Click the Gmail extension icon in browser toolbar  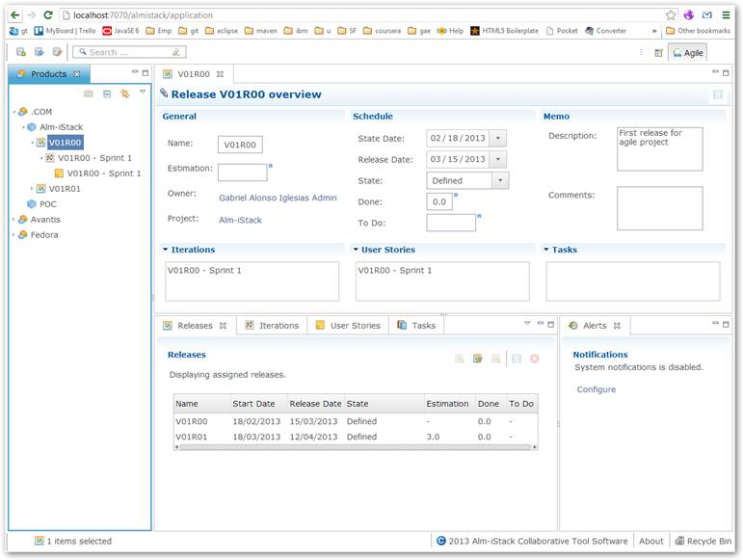[707, 15]
